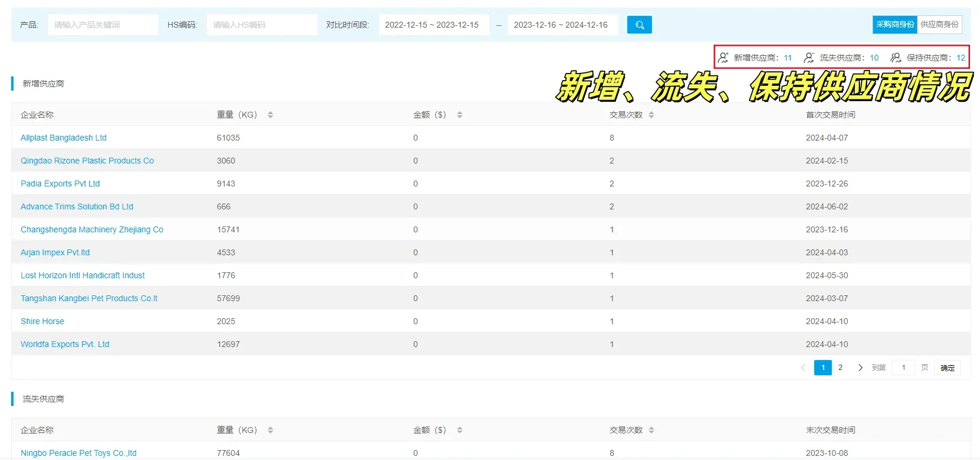Click first trade date 2024-02-15
The width and height of the screenshot is (980, 460).
pyautogui.click(x=827, y=161)
